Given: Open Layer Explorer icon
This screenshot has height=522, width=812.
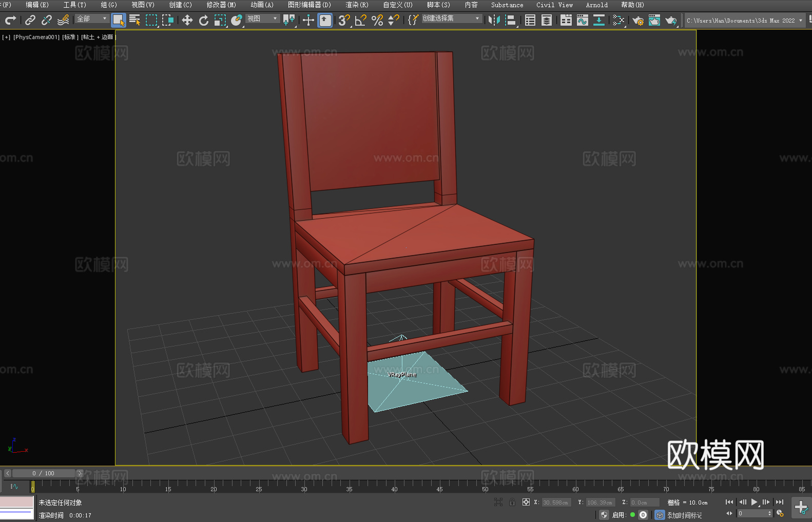Looking at the screenshot, I should click(x=547, y=20).
